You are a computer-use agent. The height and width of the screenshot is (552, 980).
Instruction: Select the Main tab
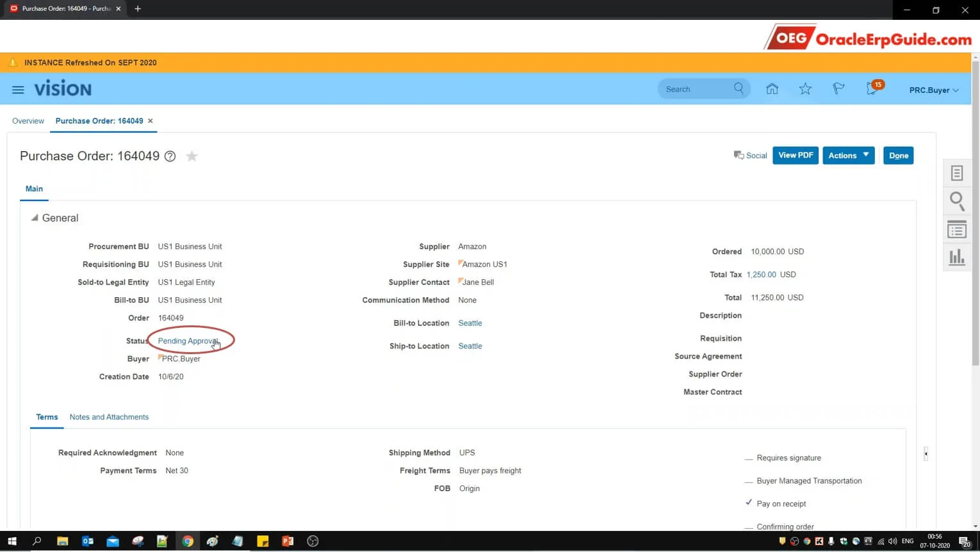[34, 189]
